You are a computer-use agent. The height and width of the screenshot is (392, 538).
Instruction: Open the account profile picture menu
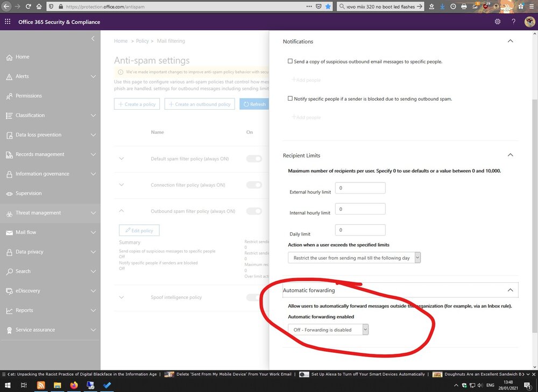(x=529, y=22)
